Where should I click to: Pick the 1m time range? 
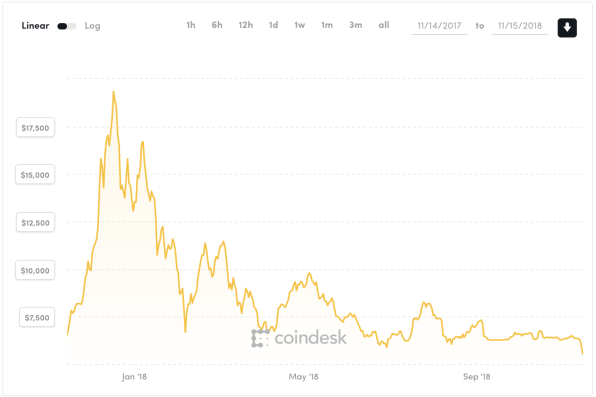pos(327,25)
